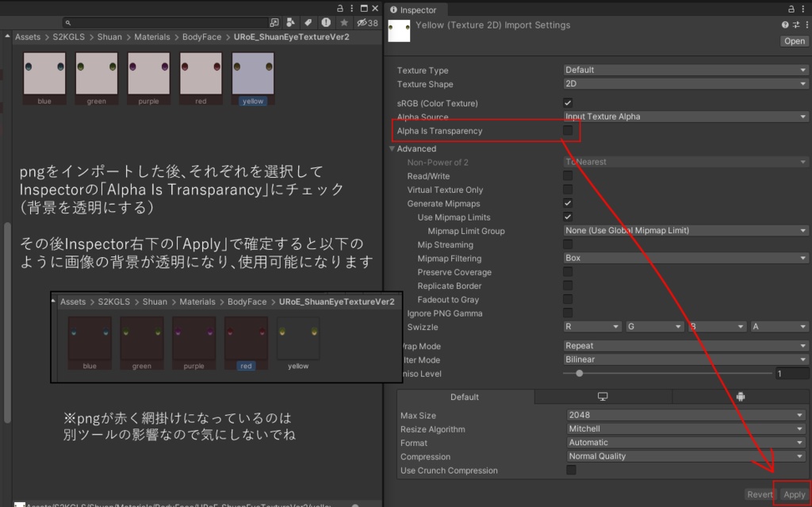This screenshot has height=507, width=812.
Task: Enable the Alpha Is Transparency checkbox
Action: 568,131
